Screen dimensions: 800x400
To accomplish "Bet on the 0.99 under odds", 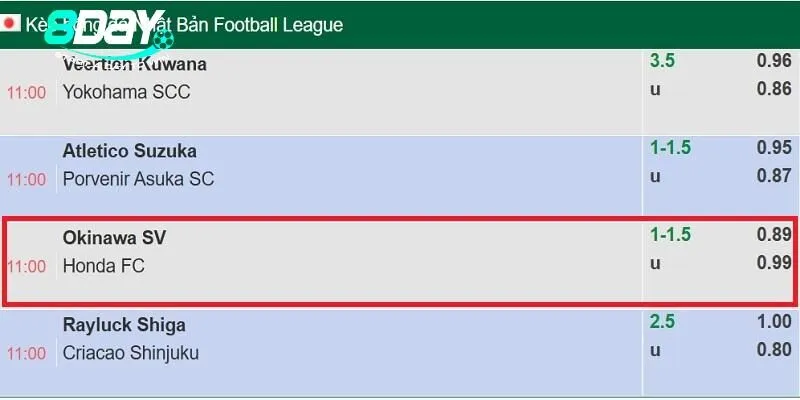I will (x=774, y=263).
